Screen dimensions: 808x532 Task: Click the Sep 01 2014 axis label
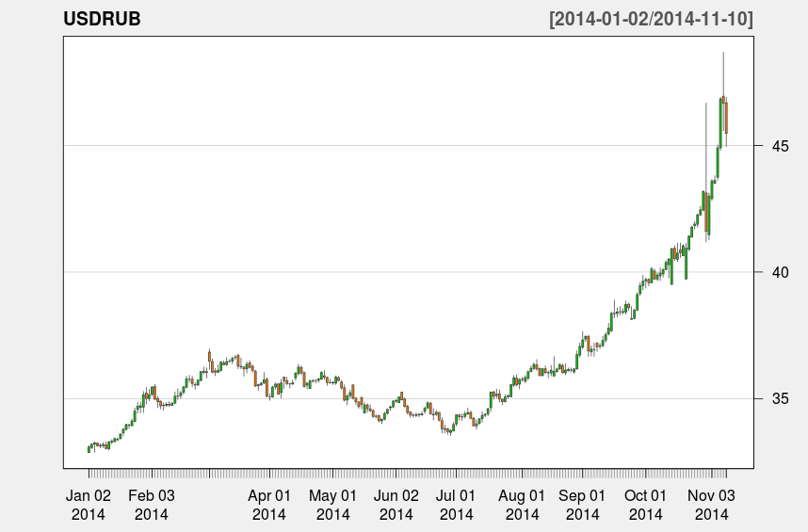tap(582, 505)
